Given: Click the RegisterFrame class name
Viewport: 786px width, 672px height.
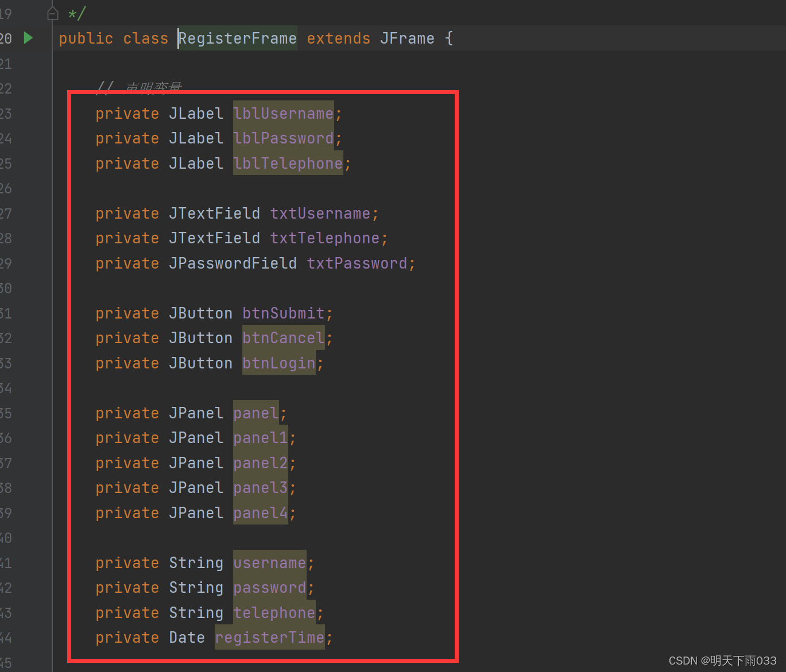Looking at the screenshot, I should tap(238, 38).
